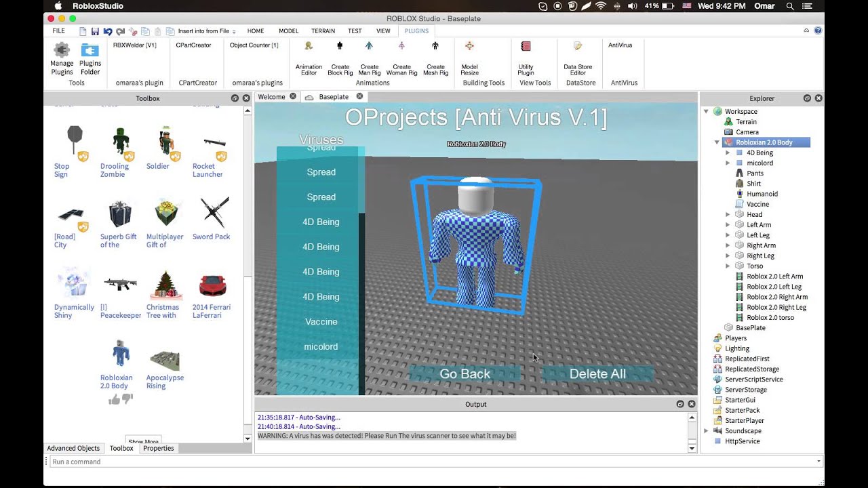Switch to the VIEW ribbon tab
868x488 pixels.
pyautogui.click(x=383, y=31)
